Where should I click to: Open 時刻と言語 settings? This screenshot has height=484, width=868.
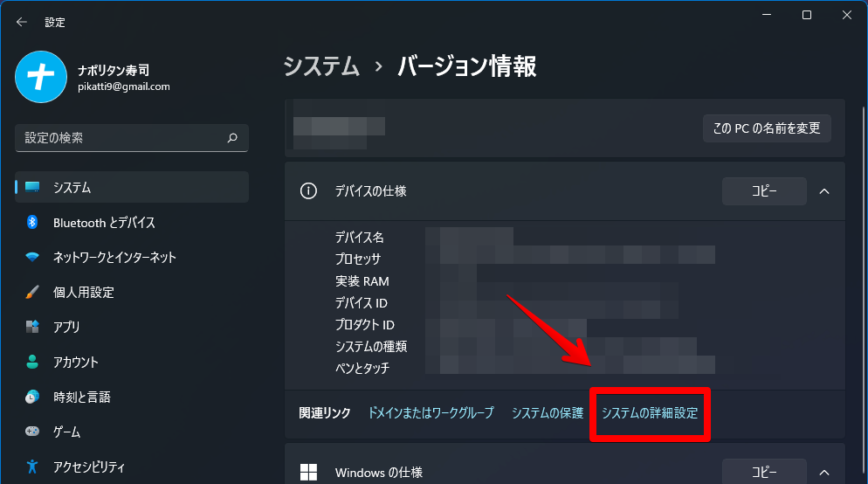pyautogui.click(x=132, y=397)
